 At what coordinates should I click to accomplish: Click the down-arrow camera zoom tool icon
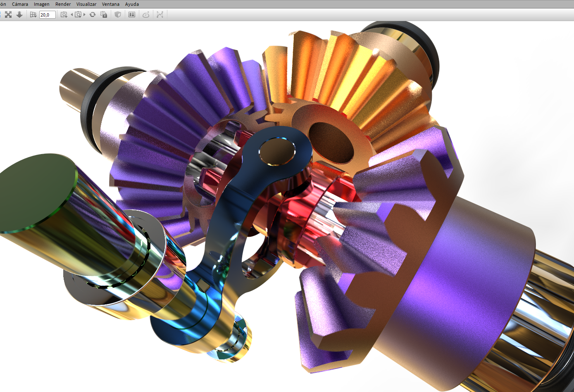(19, 14)
